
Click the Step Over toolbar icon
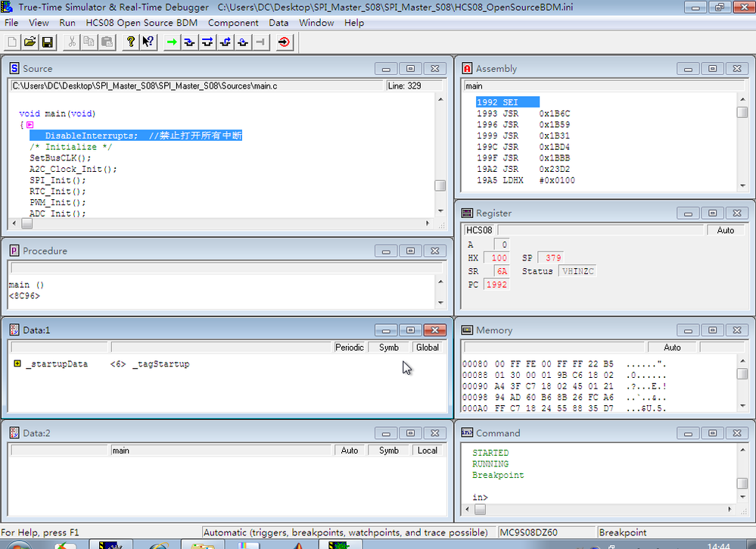coord(207,42)
